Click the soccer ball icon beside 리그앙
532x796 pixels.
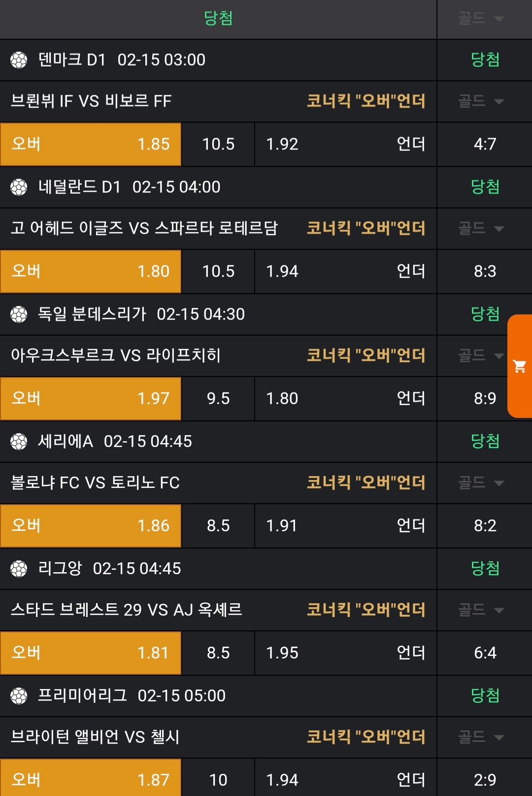click(x=19, y=569)
